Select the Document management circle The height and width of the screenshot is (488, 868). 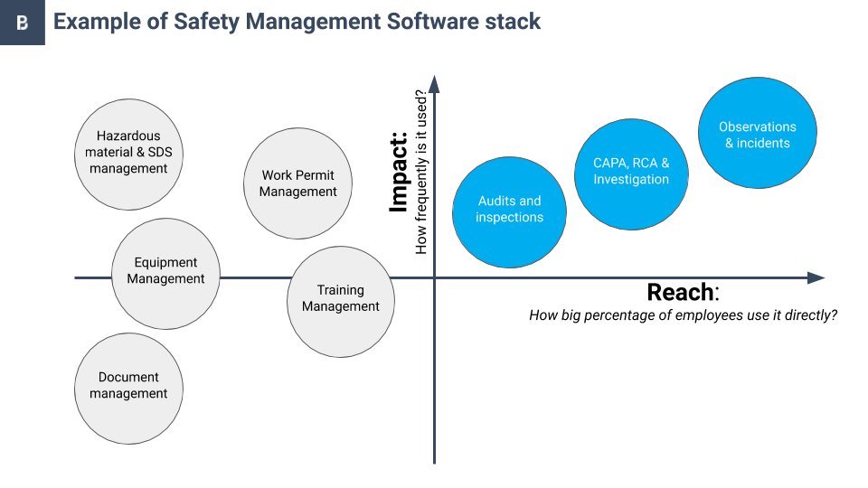pyautogui.click(x=128, y=386)
